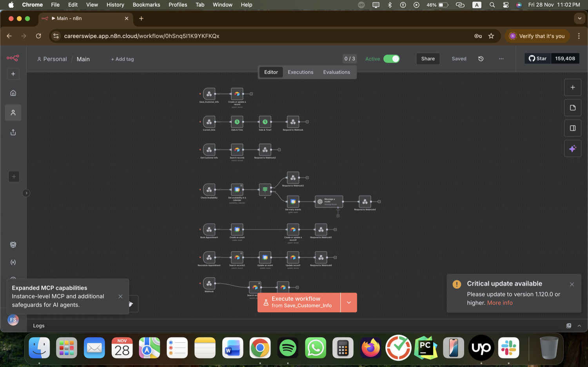Open the AI assistant sparkle button
The image size is (588, 367).
coord(573,148)
